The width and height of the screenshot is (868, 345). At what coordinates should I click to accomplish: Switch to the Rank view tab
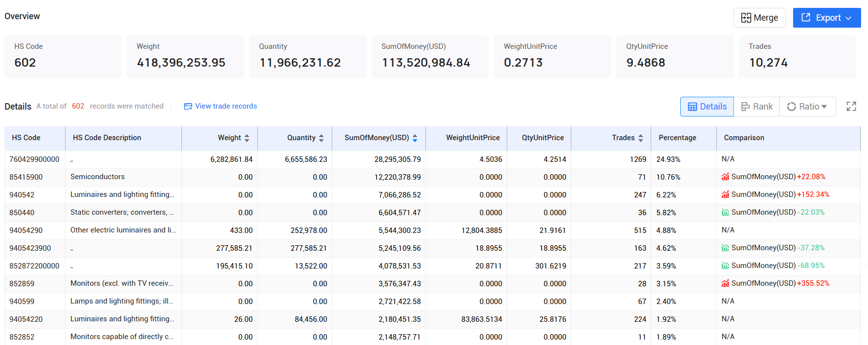[x=757, y=107]
